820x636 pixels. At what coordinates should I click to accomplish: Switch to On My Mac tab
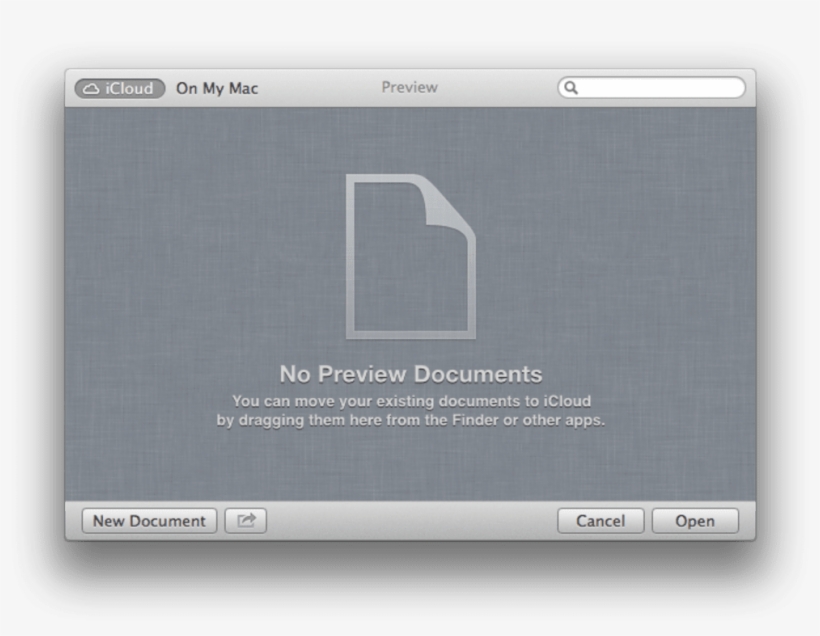point(217,88)
